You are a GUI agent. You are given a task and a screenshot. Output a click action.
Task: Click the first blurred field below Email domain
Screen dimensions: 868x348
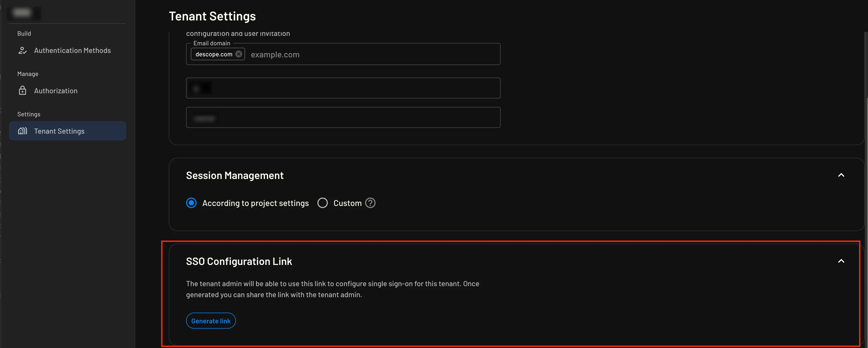coord(343,88)
